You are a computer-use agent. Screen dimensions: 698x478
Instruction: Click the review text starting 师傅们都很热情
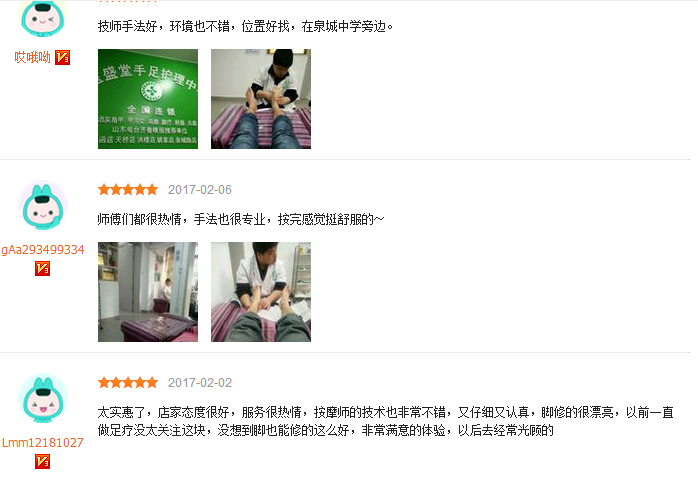point(241,219)
